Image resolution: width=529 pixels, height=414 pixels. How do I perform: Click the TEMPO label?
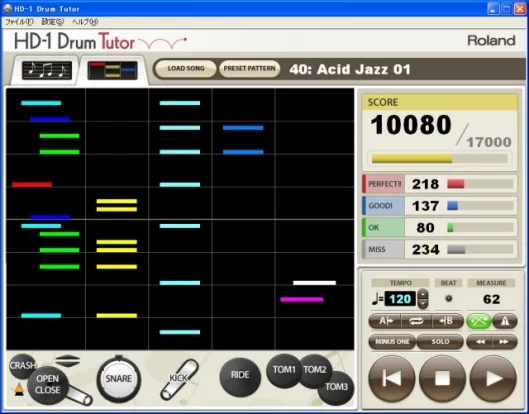coord(401,283)
